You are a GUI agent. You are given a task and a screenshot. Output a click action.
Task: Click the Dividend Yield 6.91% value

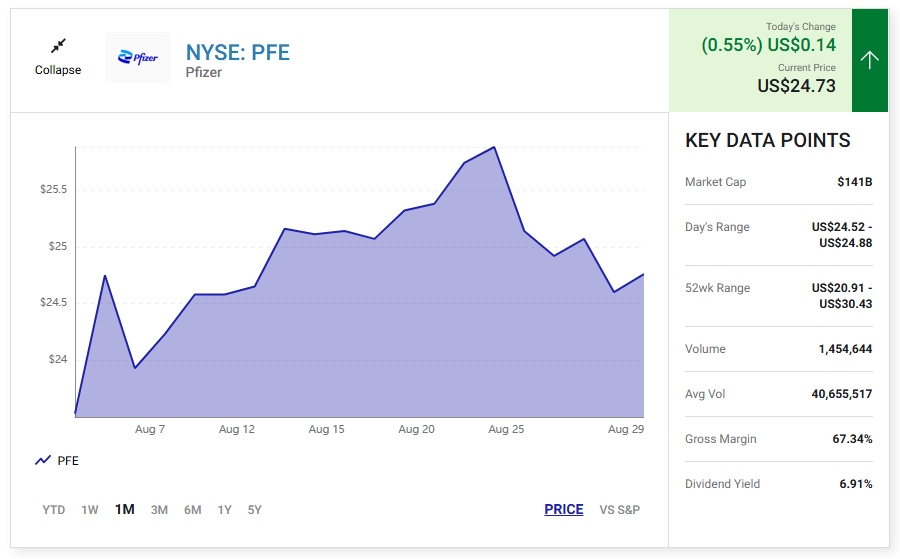pyautogui.click(x=855, y=484)
